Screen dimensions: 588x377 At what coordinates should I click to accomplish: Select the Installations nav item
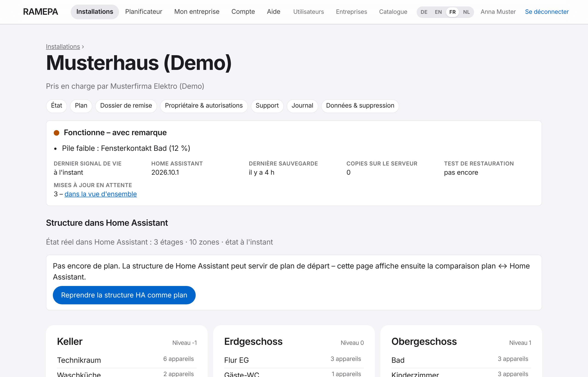tap(95, 12)
